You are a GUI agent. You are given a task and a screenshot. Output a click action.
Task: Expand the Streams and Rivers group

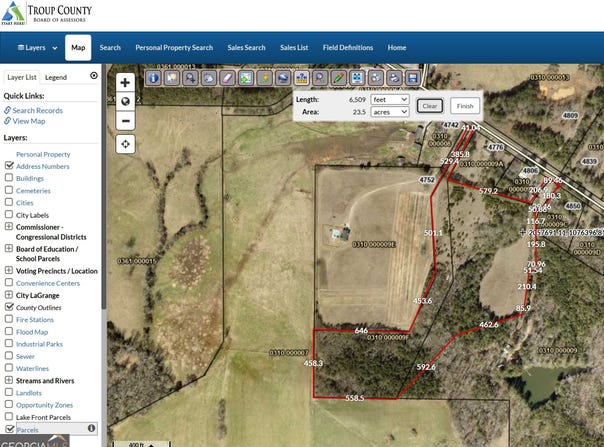(x=9, y=380)
